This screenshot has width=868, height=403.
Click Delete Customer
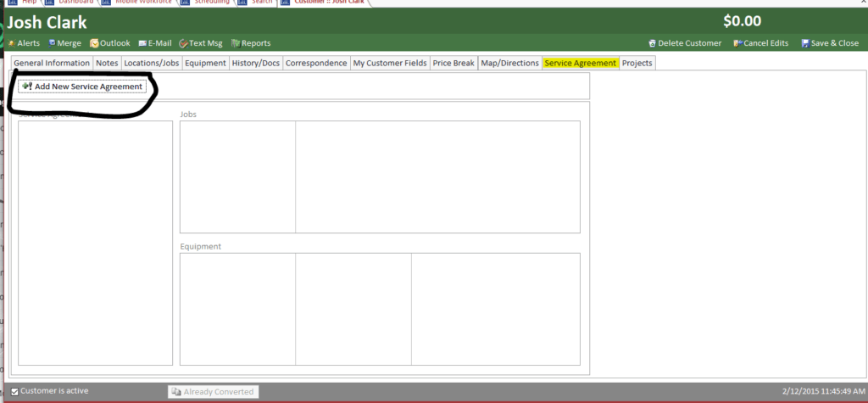pyautogui.click(x=685, y=43)
